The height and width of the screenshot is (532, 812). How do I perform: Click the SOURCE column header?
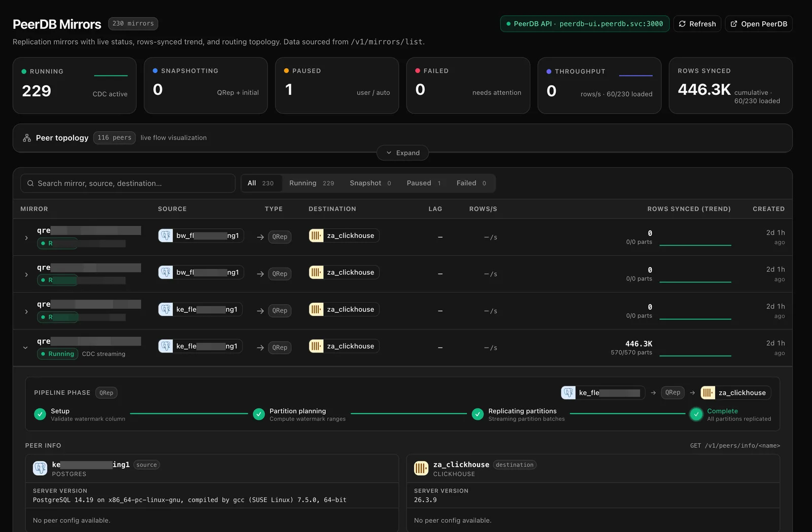(x=172, y=209)
